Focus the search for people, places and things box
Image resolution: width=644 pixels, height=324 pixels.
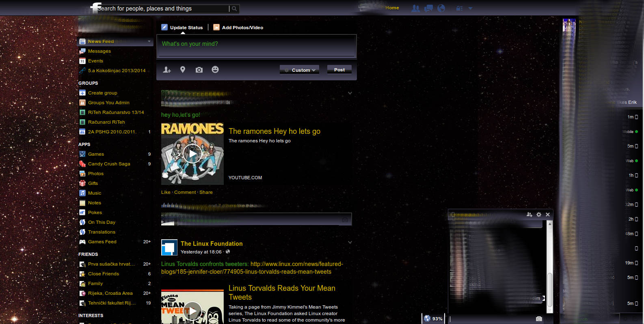[163, 9]
